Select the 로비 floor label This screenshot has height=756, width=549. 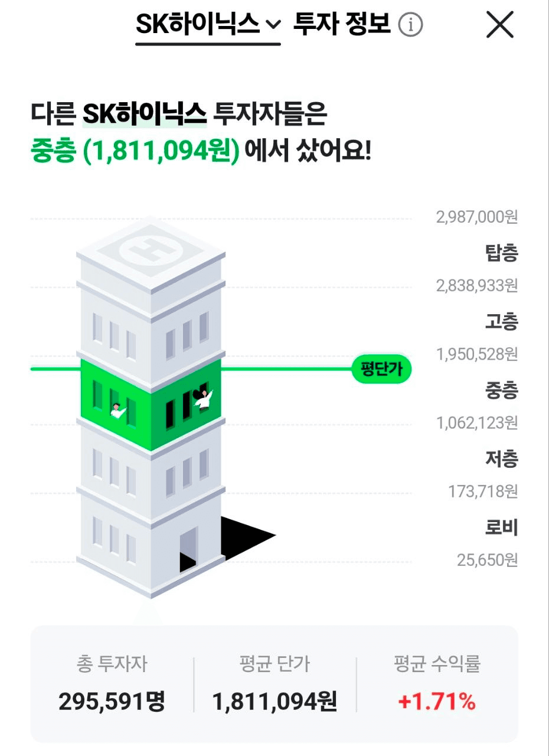[x=501, y=527]
